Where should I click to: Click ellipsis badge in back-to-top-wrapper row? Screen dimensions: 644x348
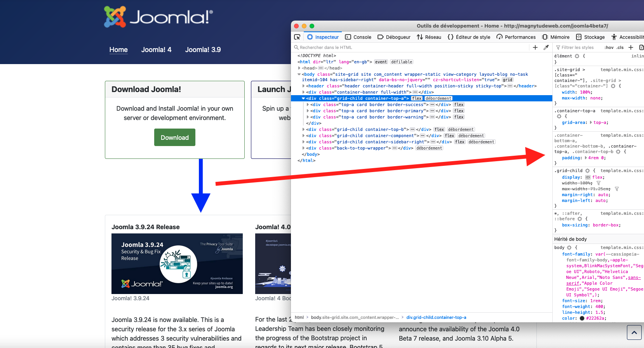point(395,148)
